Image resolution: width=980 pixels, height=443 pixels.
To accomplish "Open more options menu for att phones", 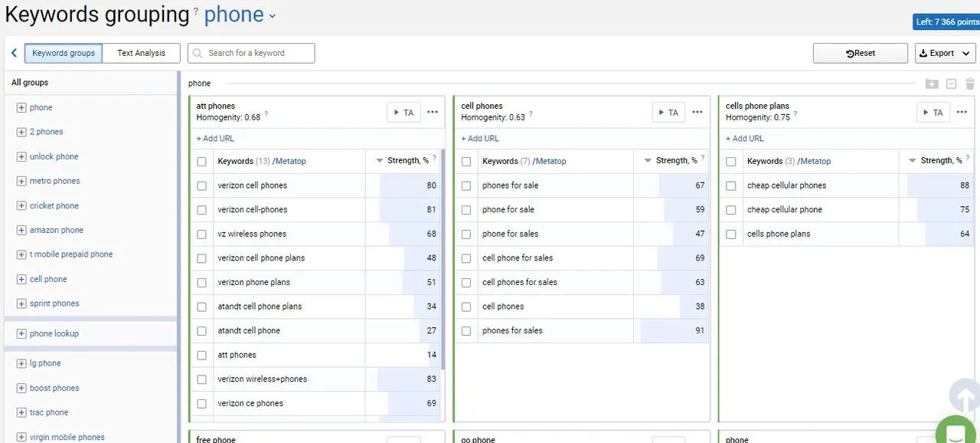I will tap(433, 113).
